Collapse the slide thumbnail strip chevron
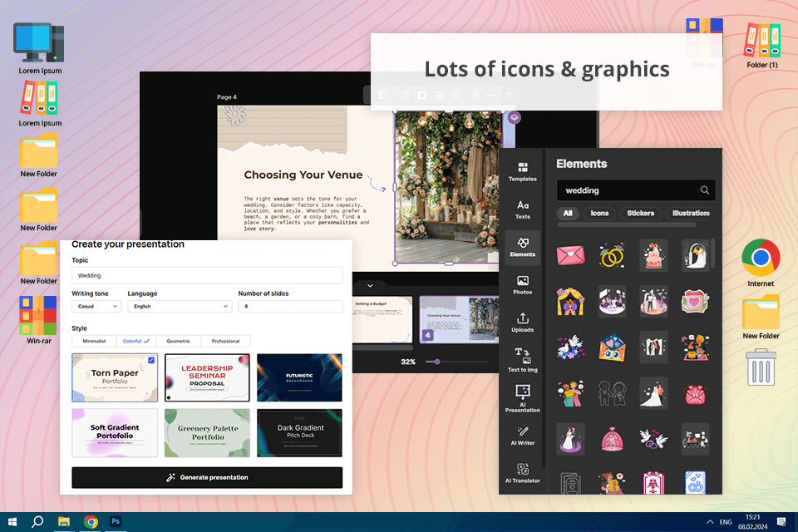The width and height of the screenshot is (798, 532). coord(370,286)
